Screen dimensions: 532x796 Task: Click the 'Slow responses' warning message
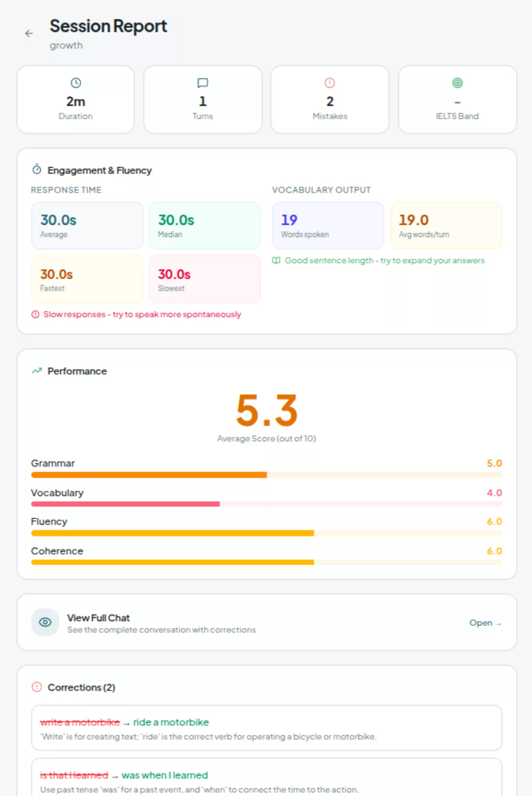pyautogui.click(x=142, y=314)
